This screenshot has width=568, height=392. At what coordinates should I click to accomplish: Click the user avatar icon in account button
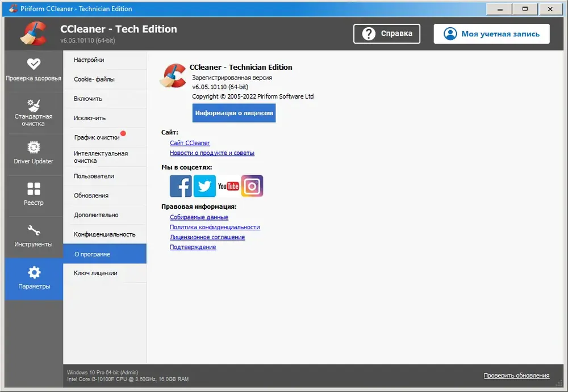(x=450, y=33)
